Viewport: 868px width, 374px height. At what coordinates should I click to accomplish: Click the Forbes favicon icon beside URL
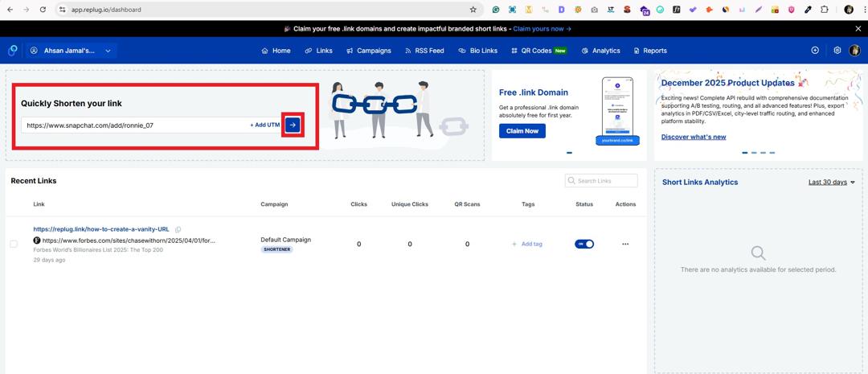37,241
